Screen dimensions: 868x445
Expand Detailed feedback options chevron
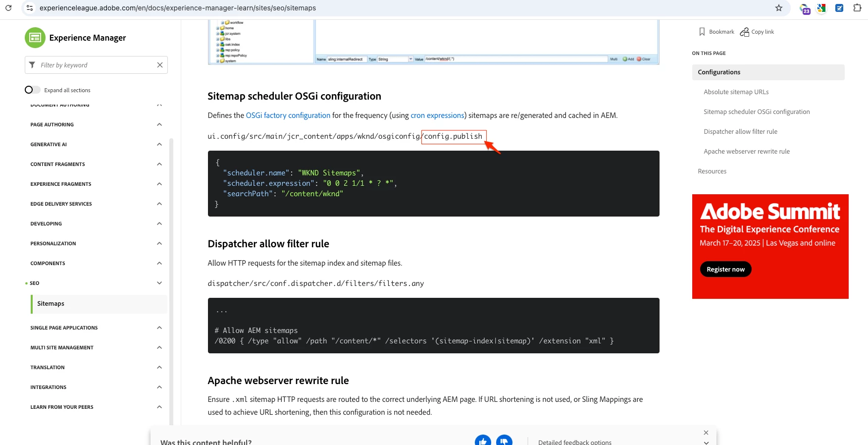(x=706, y=443)
